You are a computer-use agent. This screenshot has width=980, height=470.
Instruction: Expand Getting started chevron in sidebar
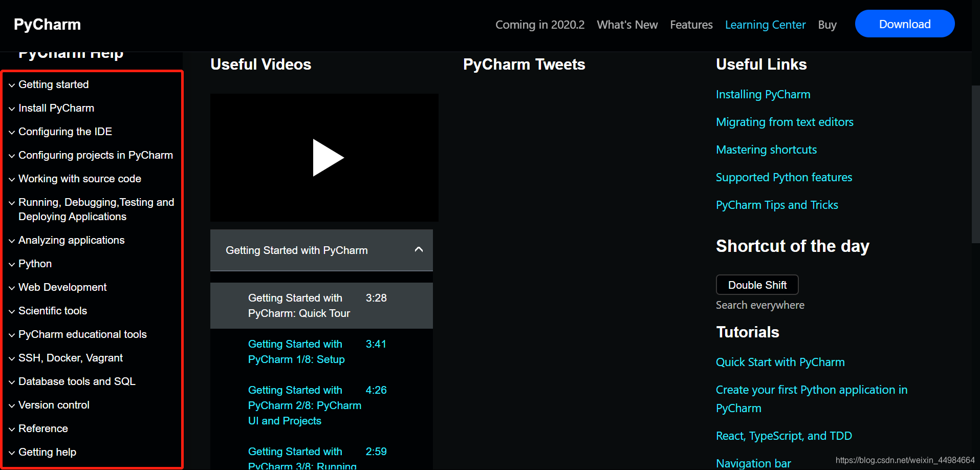(x=12, y=85)
